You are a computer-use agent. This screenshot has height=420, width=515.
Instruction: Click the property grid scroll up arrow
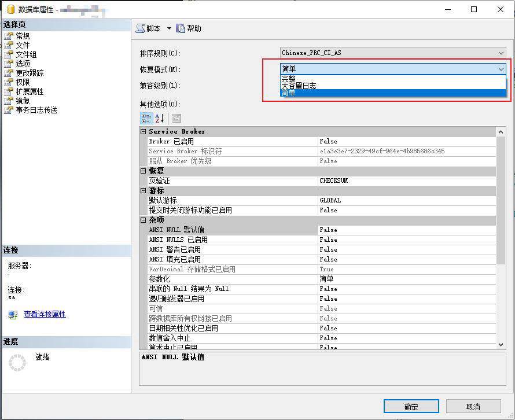coord(501,132)
